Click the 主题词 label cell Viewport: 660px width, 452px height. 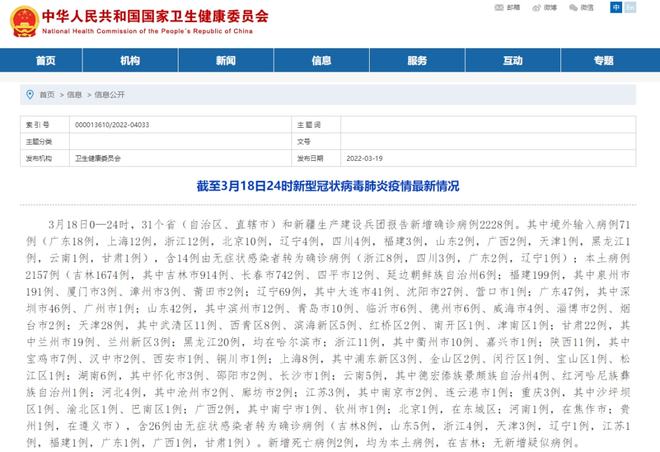(316, 125)
